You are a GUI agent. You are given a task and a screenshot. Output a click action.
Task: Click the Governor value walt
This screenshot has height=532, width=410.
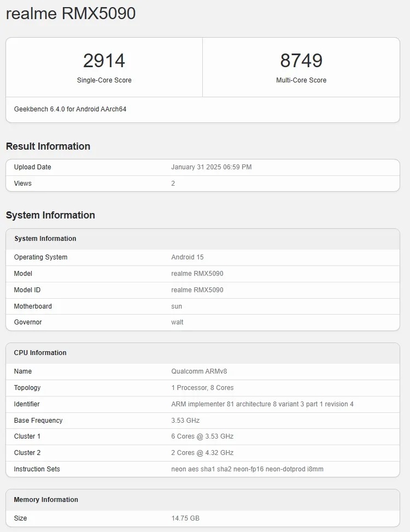(x=177, y=322)
